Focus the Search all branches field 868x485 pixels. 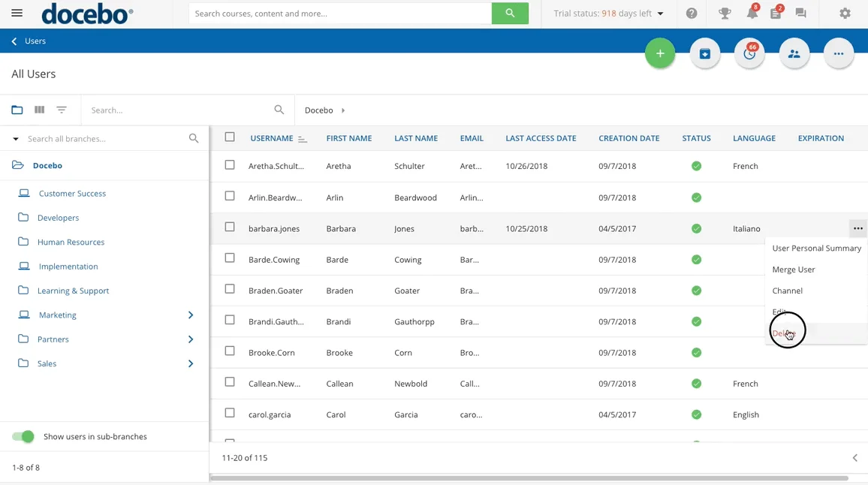(x=105, y=139)
